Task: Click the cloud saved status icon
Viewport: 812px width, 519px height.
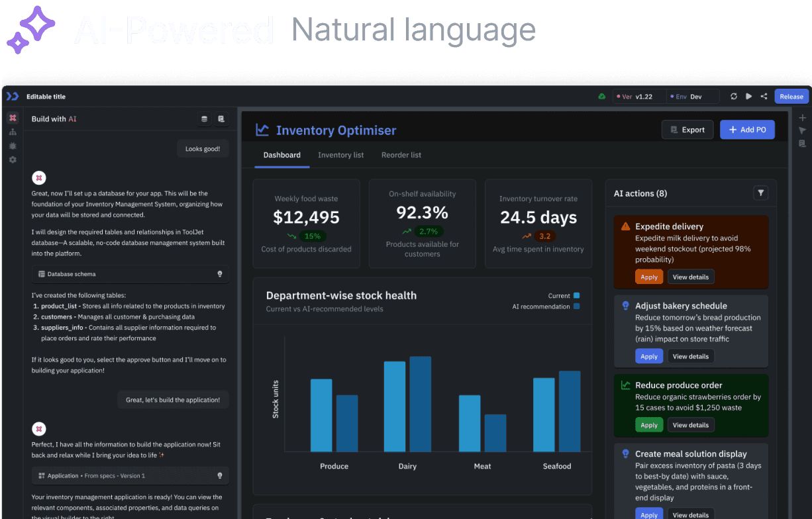Action: [601, 97]
